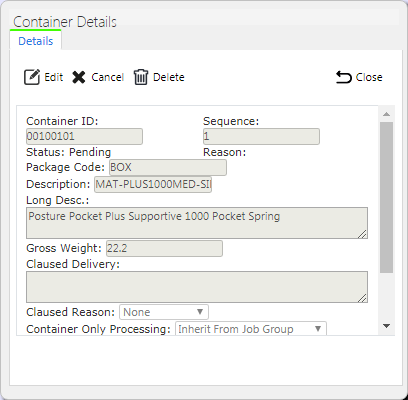Click the Cancel X icon

[x=79, y=77]
